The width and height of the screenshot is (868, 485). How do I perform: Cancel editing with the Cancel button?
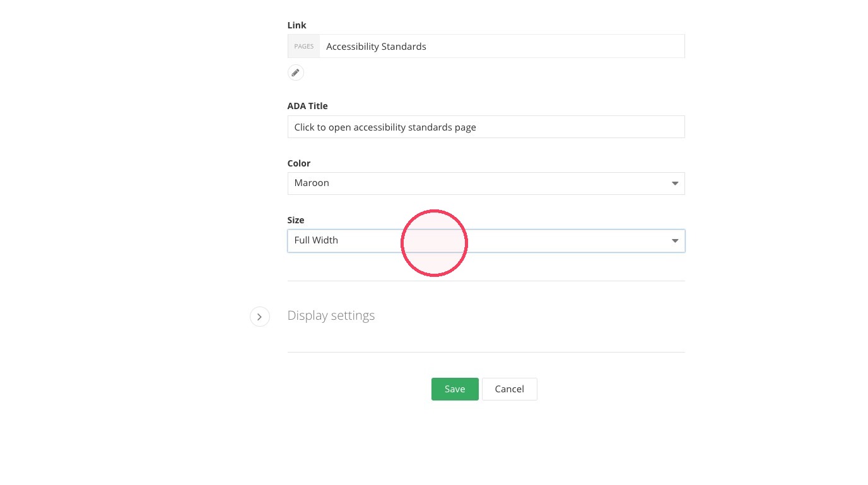tap(510, 389)
